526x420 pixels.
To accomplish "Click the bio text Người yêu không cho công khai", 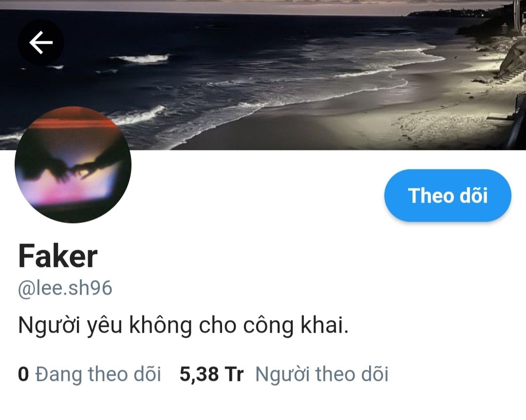I will point(183,325).
